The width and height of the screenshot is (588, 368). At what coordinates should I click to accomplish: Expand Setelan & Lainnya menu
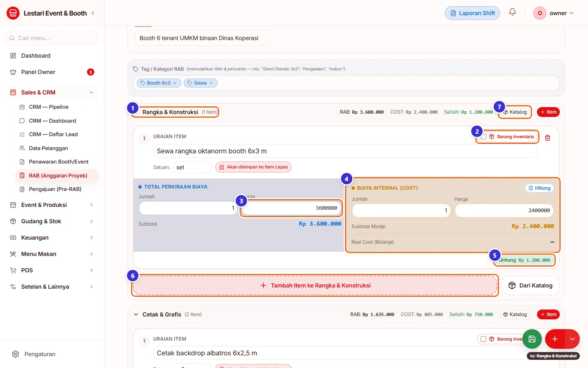[x=52, y=287]
